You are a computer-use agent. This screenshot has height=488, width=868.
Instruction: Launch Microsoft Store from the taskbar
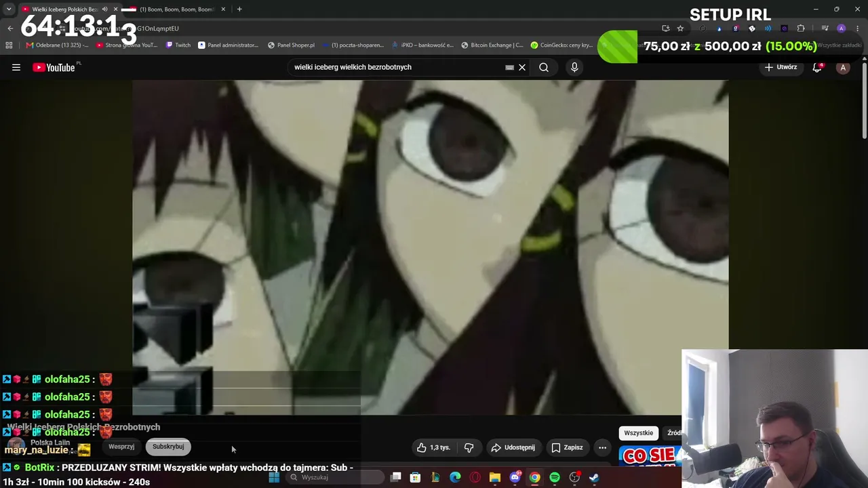click(415, 477)
